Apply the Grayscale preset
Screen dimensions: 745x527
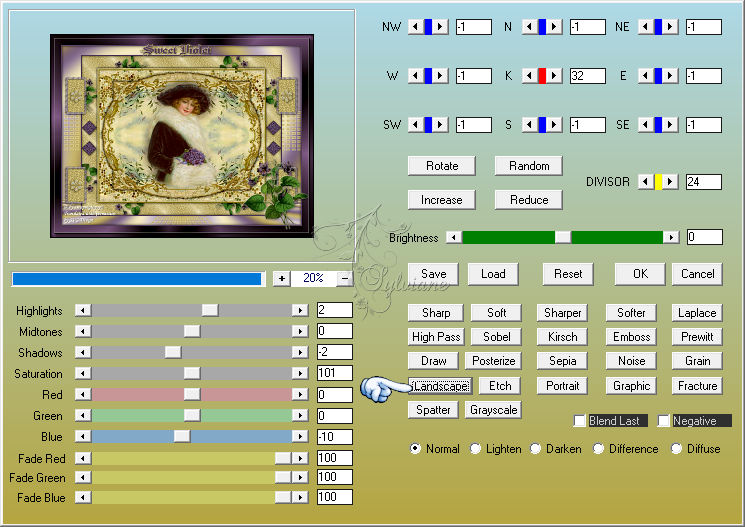click(x=493, y=410)
